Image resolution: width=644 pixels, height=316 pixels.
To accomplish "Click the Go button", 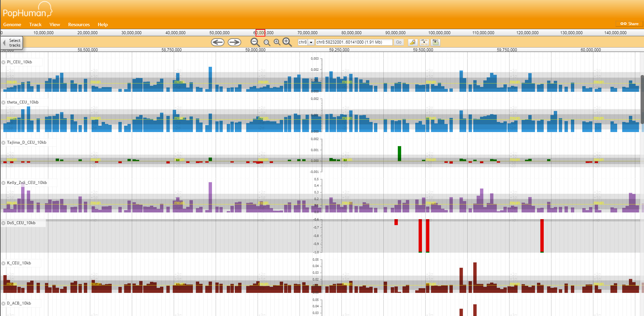I will click(398, 42).
